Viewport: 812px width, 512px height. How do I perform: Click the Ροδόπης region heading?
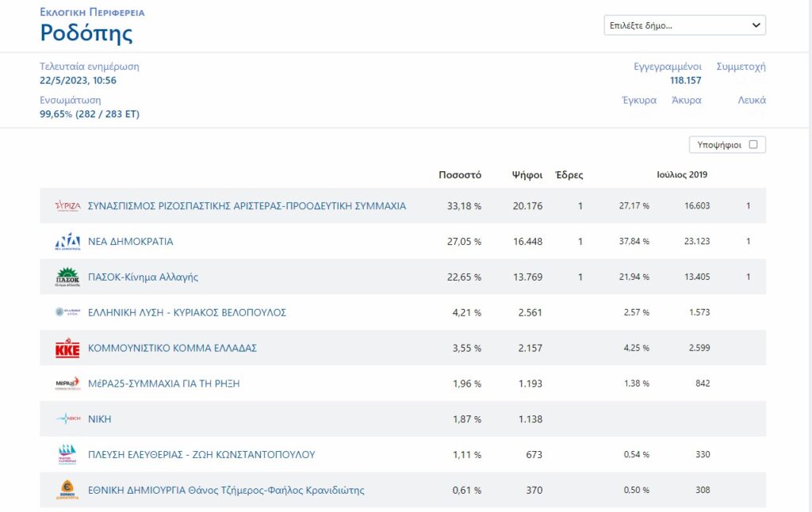[x=86, y=33]
